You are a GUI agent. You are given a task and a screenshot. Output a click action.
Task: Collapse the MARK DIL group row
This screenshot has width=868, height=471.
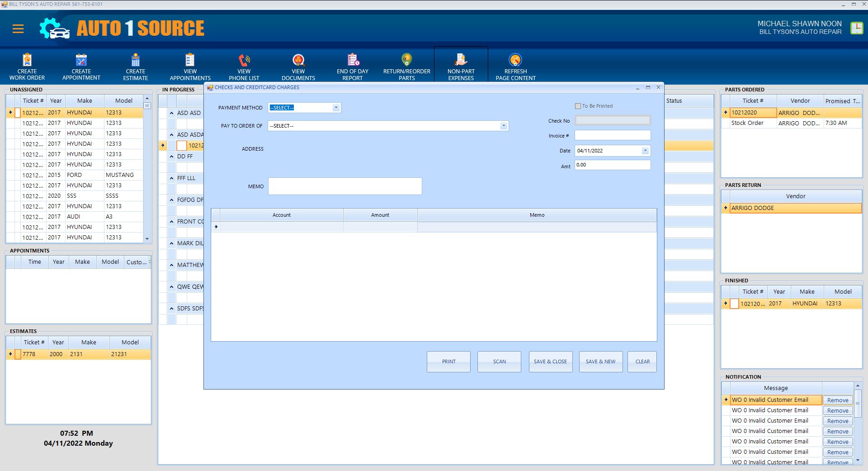click(172, 243)
